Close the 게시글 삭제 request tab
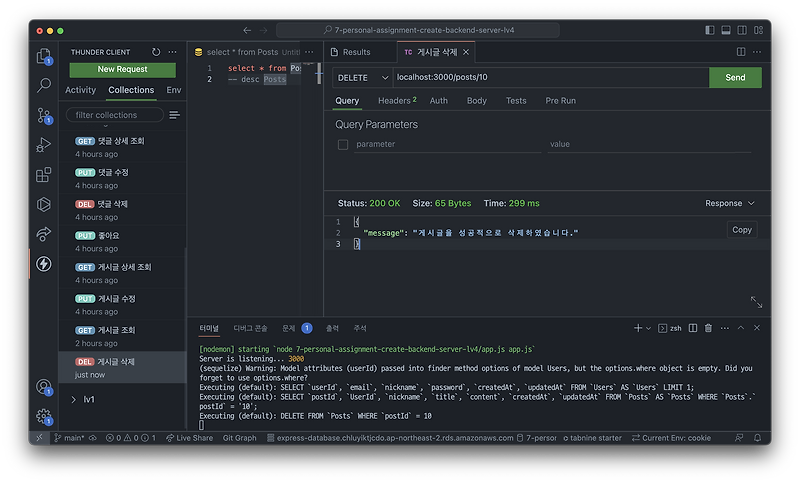The height and width of the screenshot is (483, 800). coord(466,52)
